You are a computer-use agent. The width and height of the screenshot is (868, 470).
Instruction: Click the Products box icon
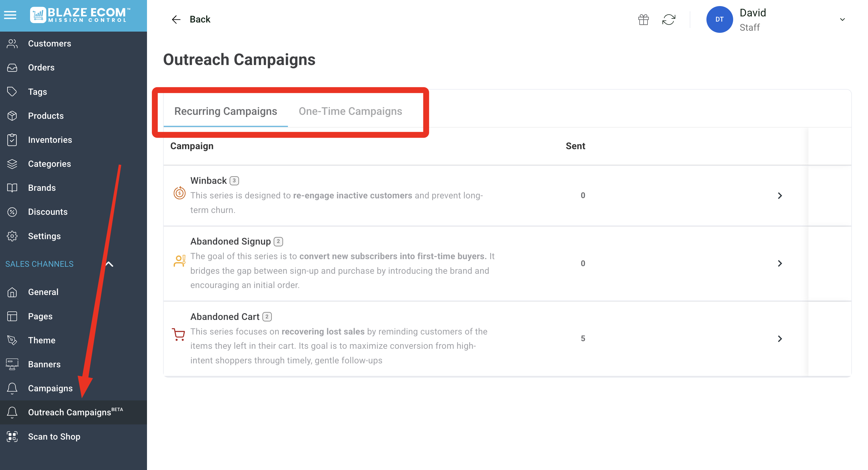click(12, 116)
